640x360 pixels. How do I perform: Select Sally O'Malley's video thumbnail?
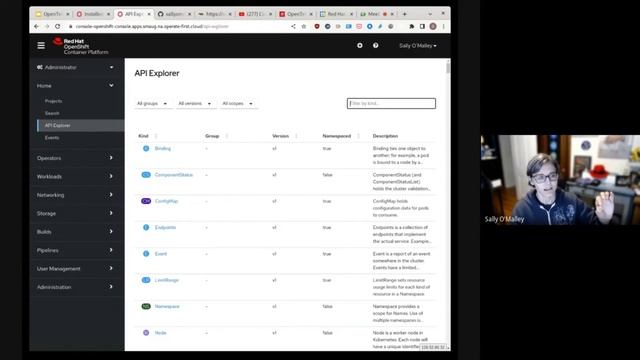(x=560, y=180)
